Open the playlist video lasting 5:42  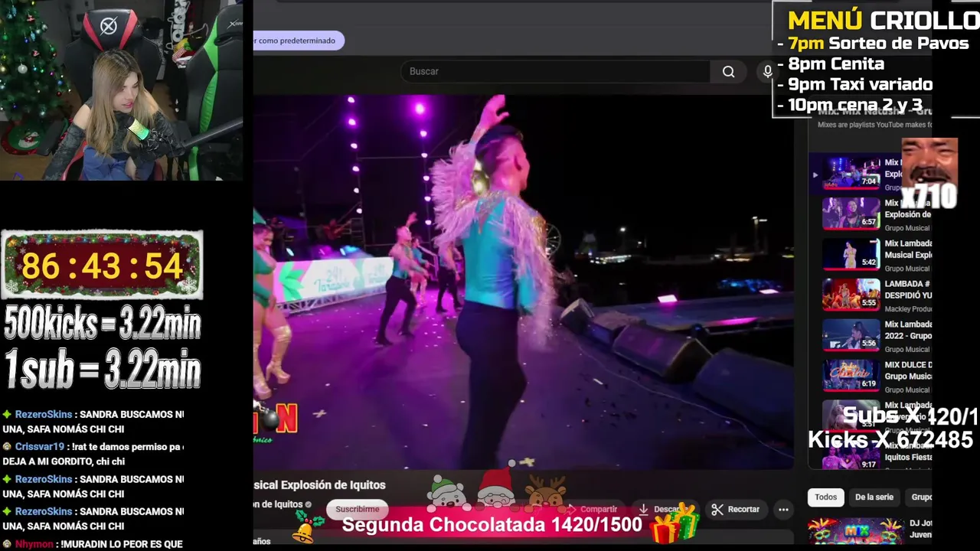pyautogui.click(x=851, y=254)
